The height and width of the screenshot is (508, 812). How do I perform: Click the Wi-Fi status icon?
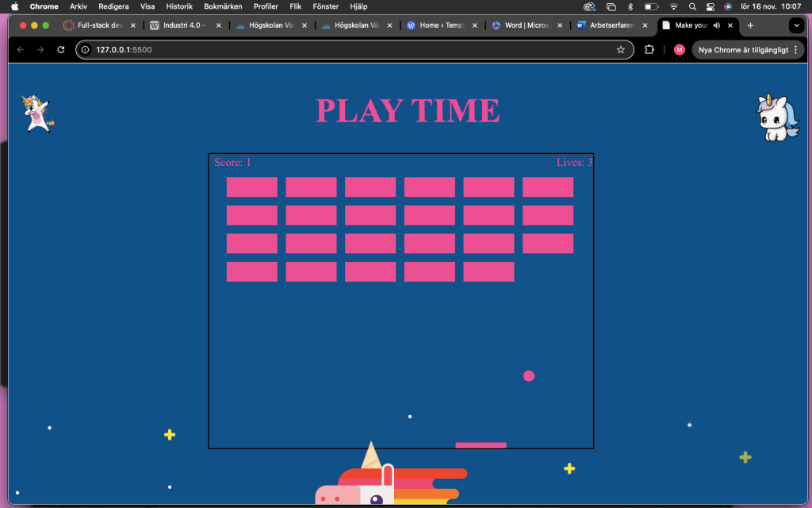673,6
